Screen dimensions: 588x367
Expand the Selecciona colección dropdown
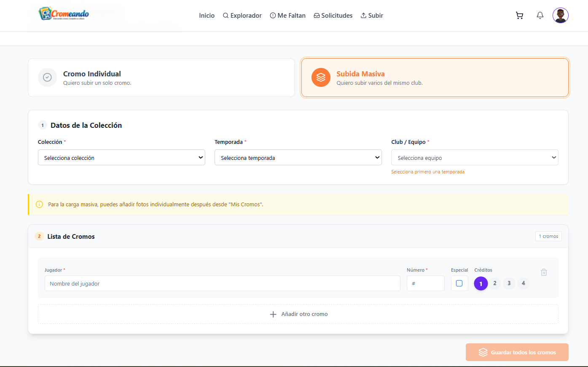(121, 158)
